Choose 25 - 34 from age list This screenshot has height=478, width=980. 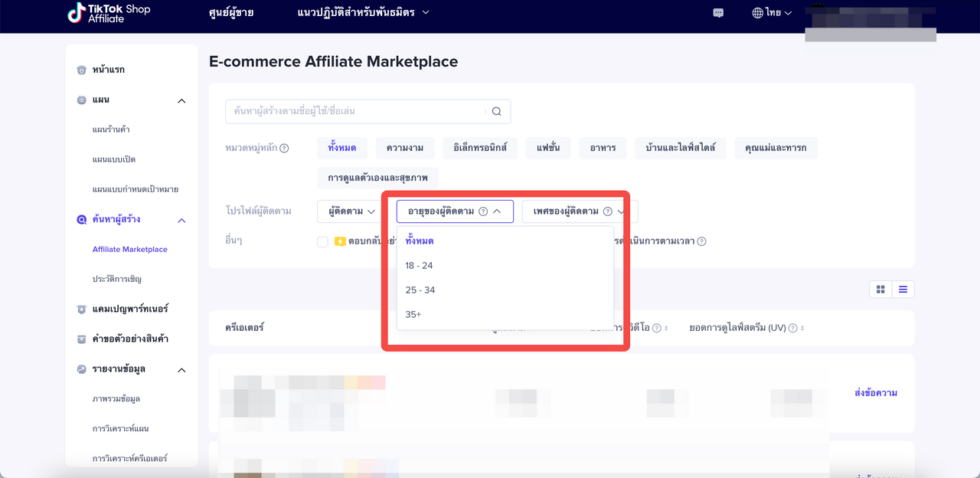[x=420, y=290]
